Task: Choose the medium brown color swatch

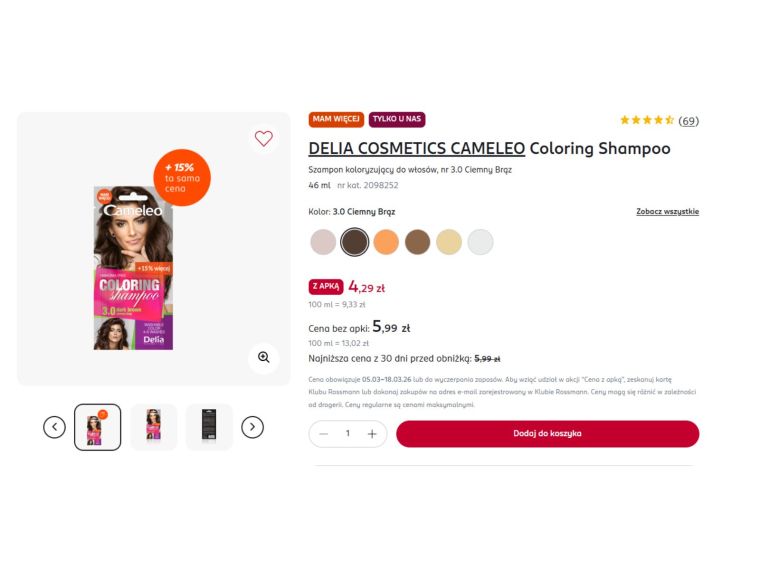Action: [x=417, y=242]
